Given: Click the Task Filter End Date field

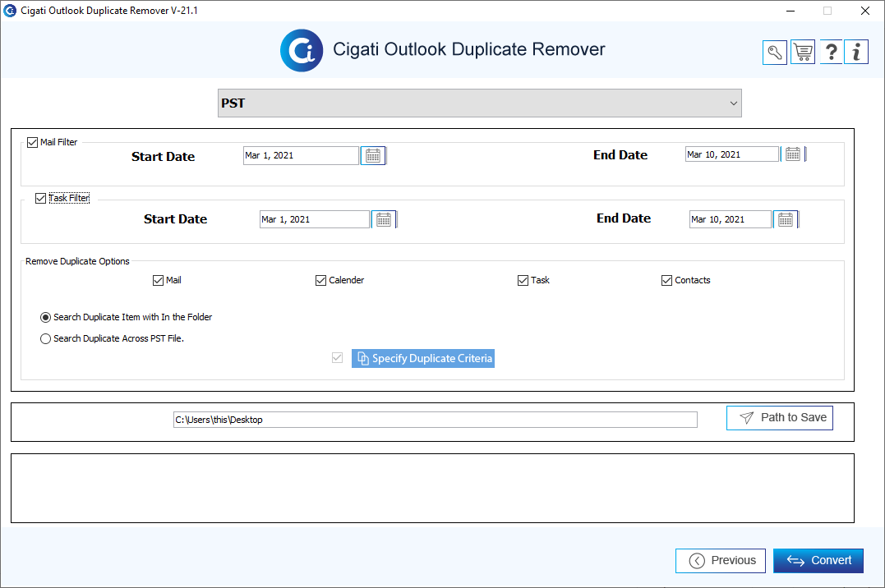Looking at the screenshot, I should [x=731, y=219].
